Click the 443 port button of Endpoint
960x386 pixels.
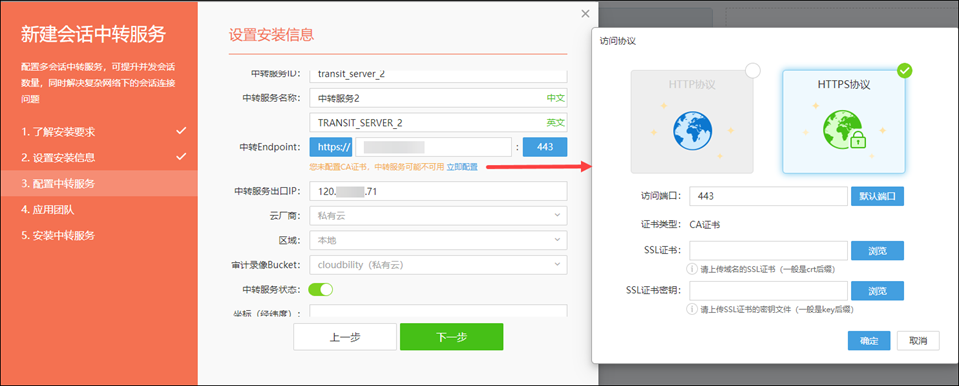coord(545,147)
